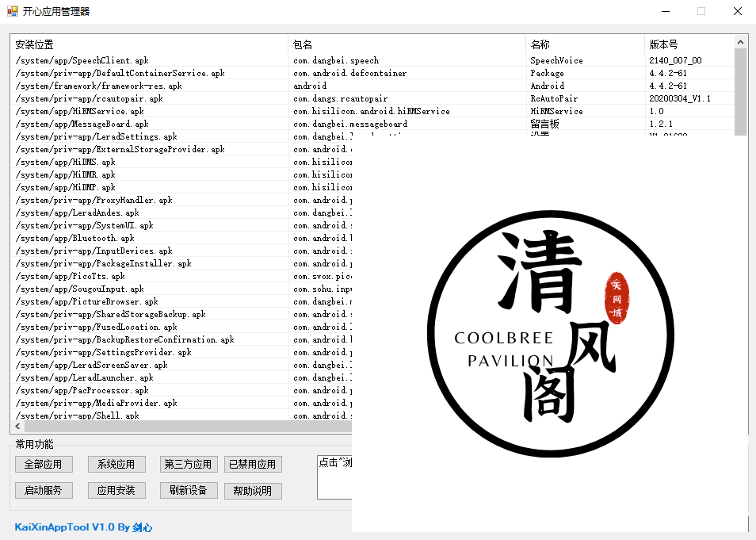
Task: Click the SpeechVoice name cell
Action: pyautogui.click(x=556, y=60)
